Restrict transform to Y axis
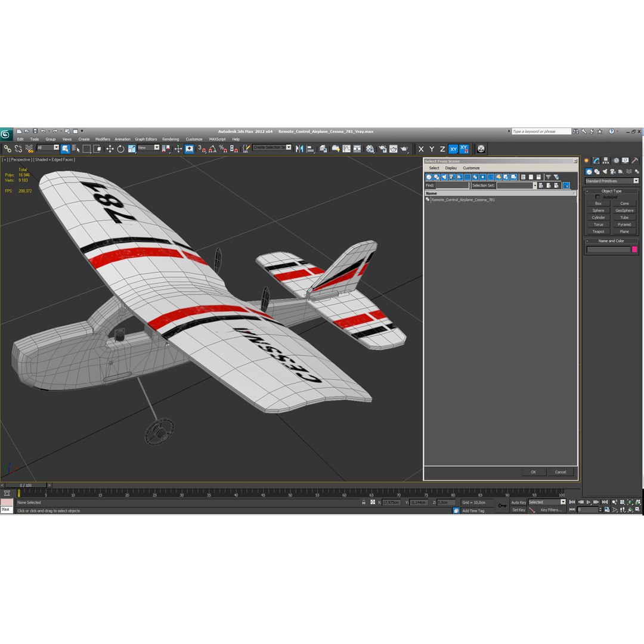Screen dimensions: 644x644 (x=432, y=149)
